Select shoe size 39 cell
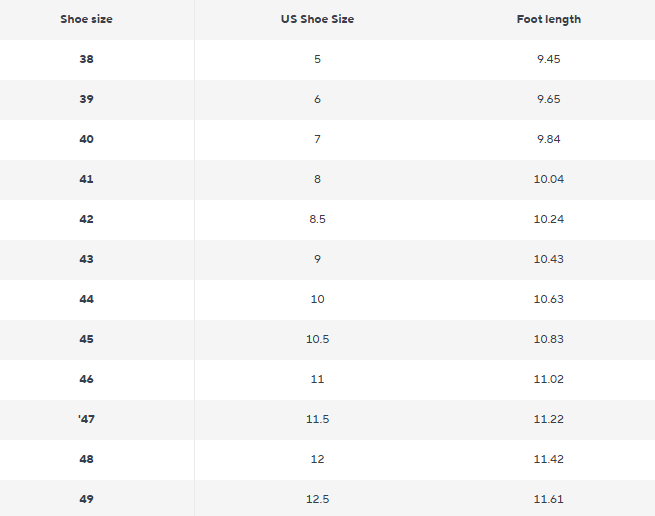 pyautogui.click(x=86, y=99)
